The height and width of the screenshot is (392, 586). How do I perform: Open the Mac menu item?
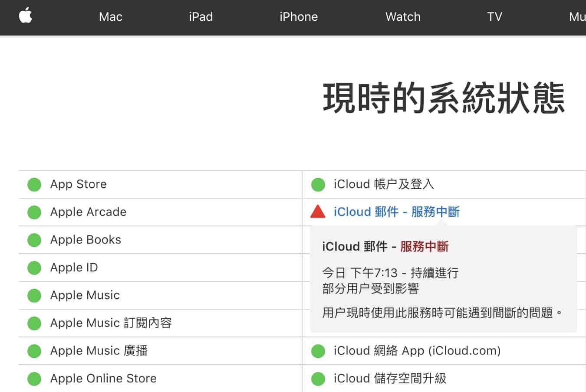111,17
